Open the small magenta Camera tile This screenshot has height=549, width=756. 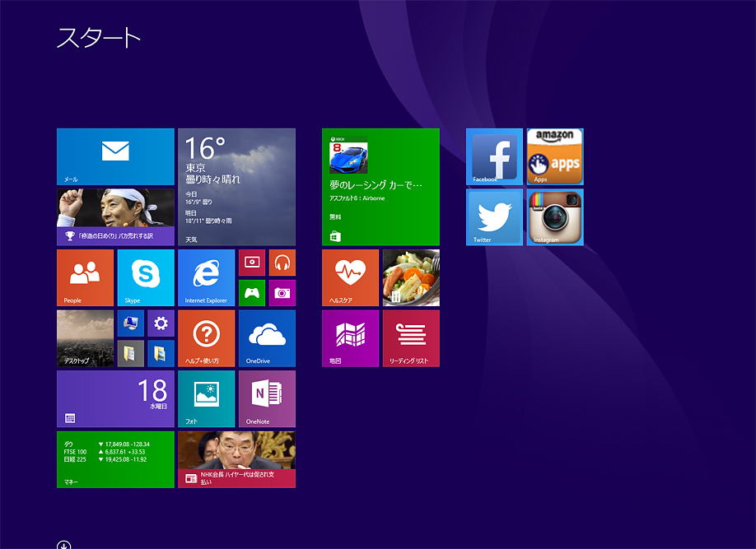click(282, 293)
